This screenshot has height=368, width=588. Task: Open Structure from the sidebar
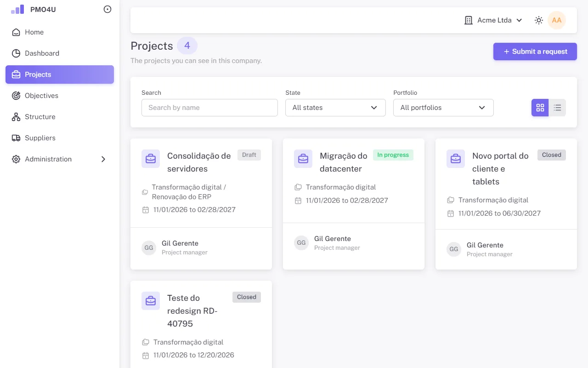point(60,117)
